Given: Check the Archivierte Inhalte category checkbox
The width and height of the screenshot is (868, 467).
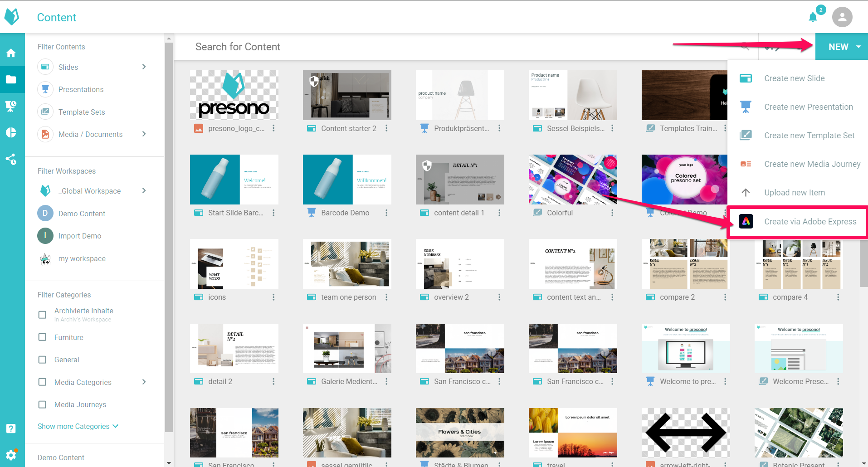Looking at the screenshot, I should (42, 315).
